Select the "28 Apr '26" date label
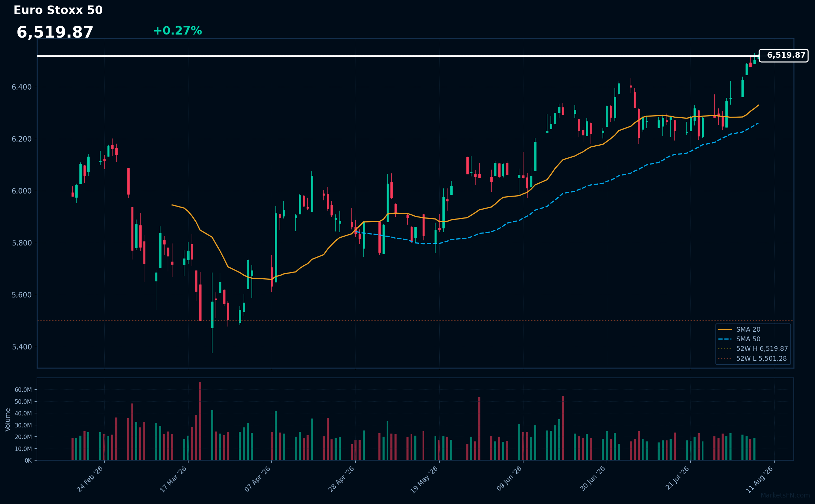This screenshot has width=815, height=504. pyautogui.click(x=341, y=479)
